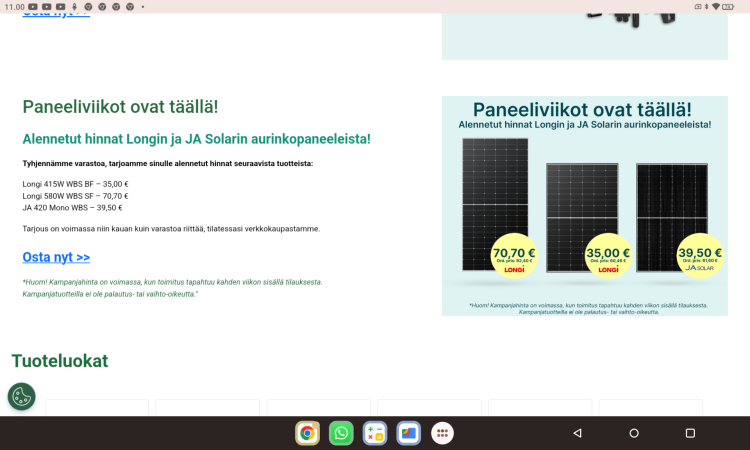Click the line "Longi 415W WBS BF – 35,00 €"
This screenshot has height=450, width=750.
[x=76, y=184]
